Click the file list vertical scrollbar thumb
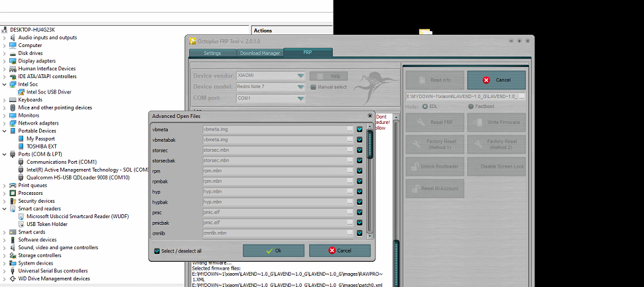This screenshot has width=644, height=287. pyautogui.click(x=369, y=143)
